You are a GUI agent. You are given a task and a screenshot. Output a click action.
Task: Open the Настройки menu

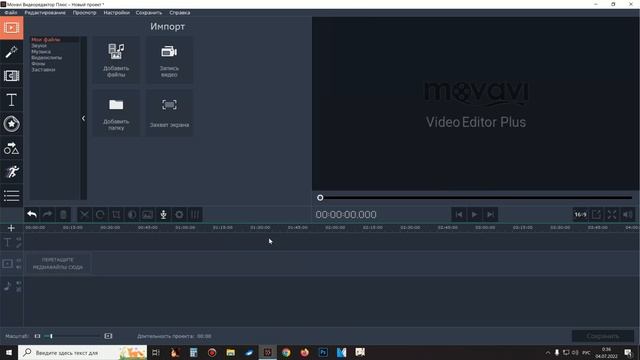coord(116,13)
